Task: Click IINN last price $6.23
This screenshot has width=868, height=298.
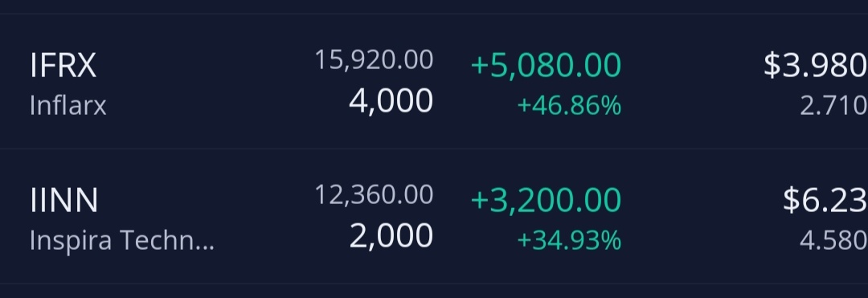Action: (825, 199)
